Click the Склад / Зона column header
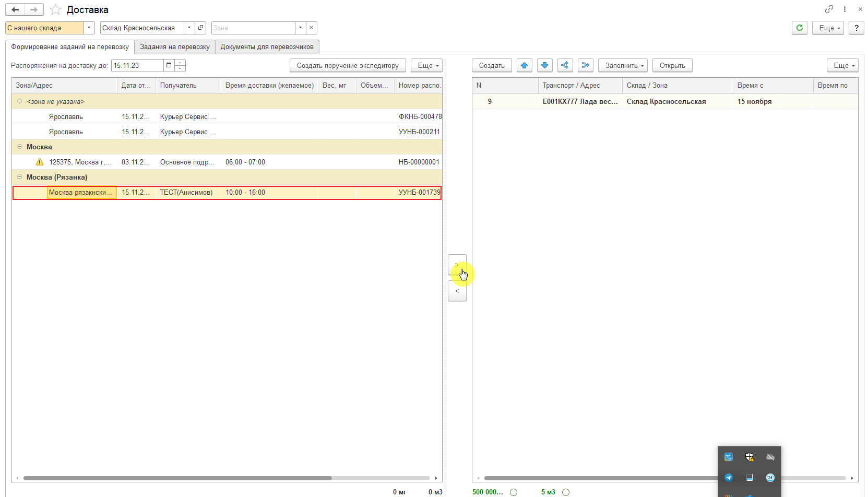 pyautogui.click(x=677, y=86)
